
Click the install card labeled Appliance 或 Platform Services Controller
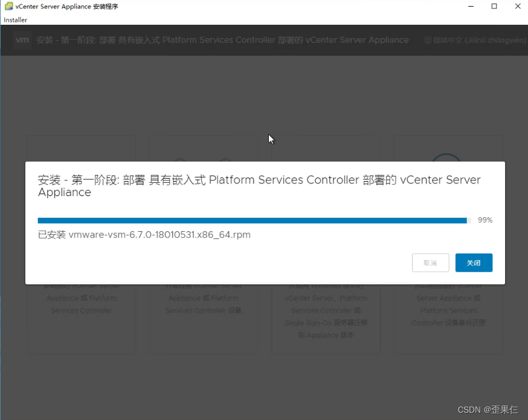[x=82, y=244]
